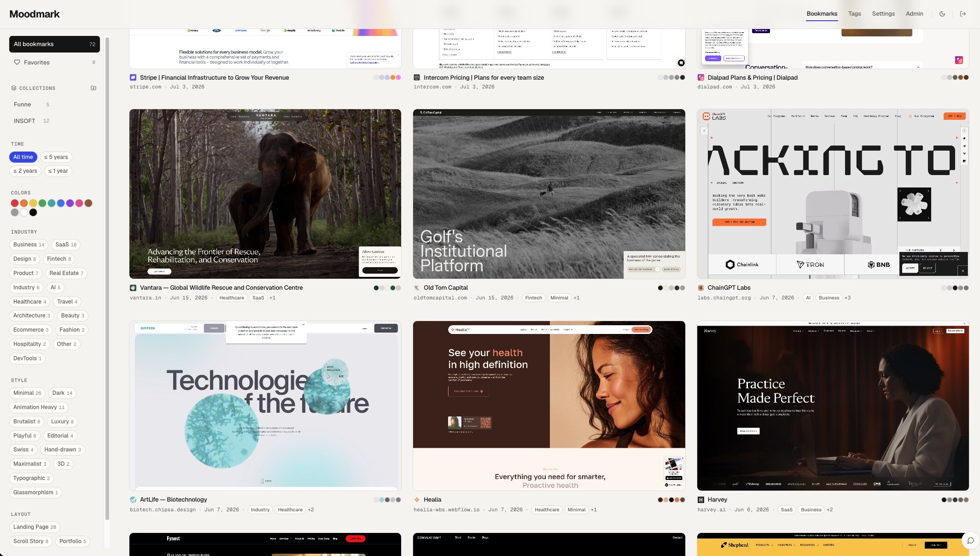Click the Stripe bookmark favicon

point(133,77)
